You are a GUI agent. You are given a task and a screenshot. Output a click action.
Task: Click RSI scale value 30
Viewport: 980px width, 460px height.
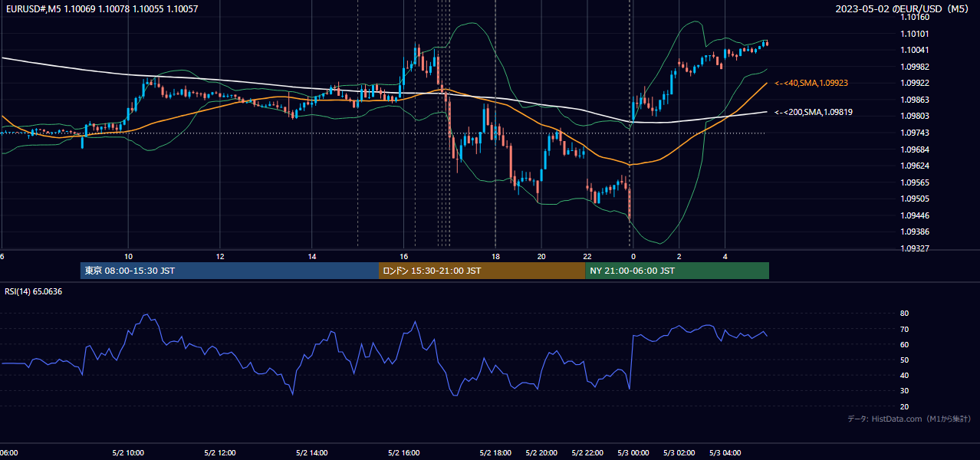click(x=904, y=391)
